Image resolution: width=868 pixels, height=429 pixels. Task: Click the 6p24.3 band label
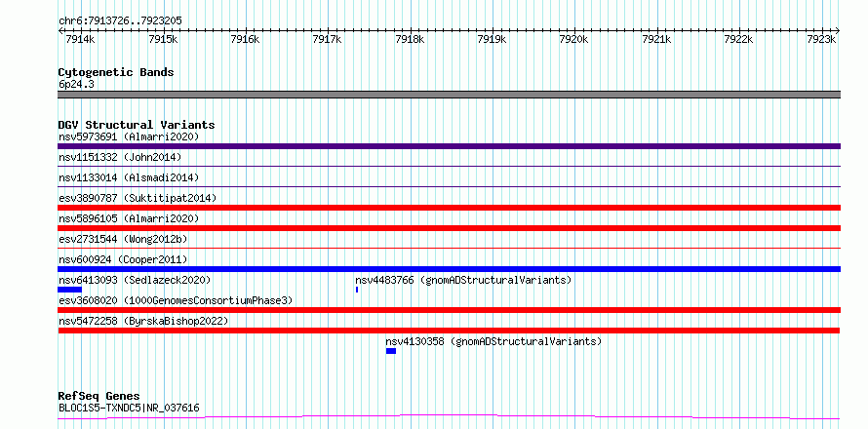click(76, 85)
